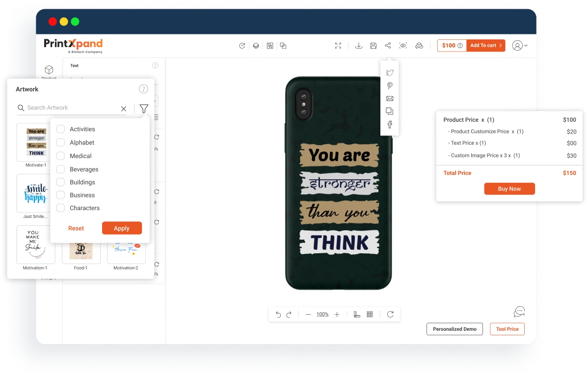Toggle the ruler icon

point(357,315)
